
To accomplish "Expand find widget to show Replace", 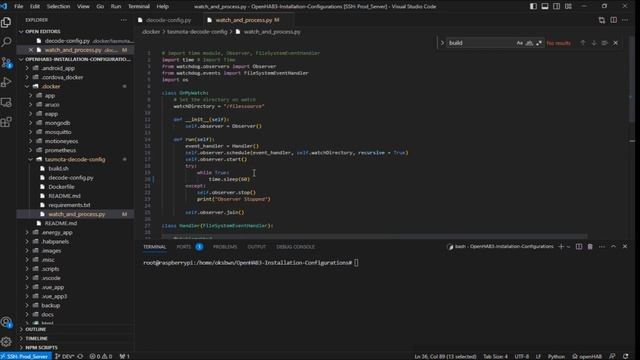I will tap(442, 43).
